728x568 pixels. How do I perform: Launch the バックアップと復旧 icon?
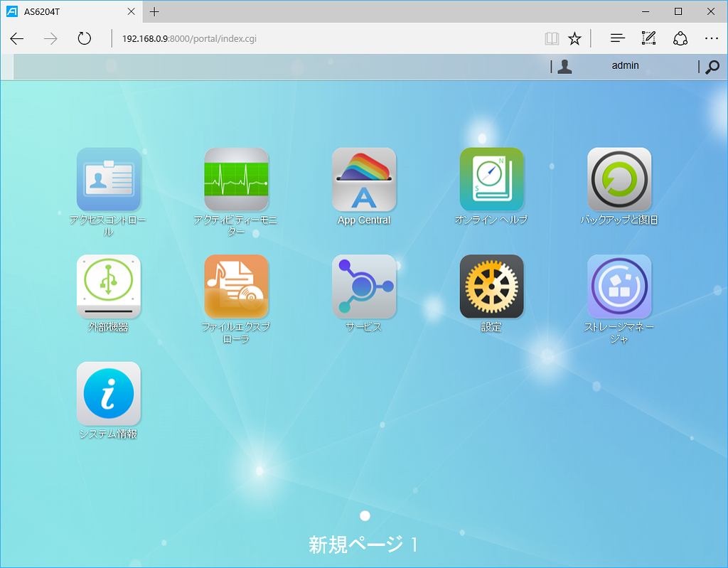click(619, 179)
